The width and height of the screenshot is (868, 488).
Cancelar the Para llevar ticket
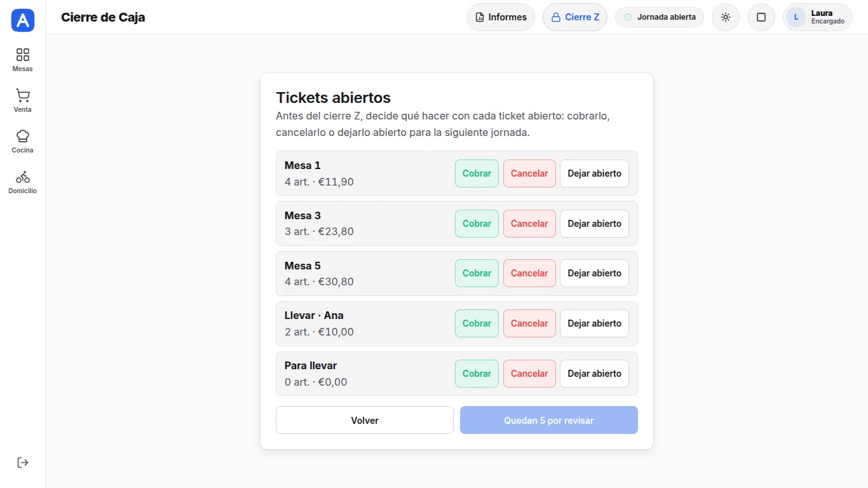(x=529, y=374)
